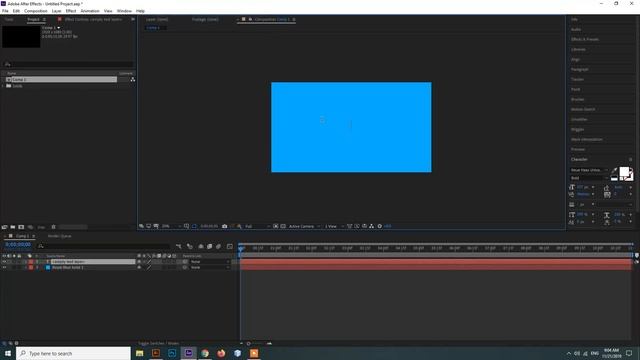
Task: Open parent dropdown for Royal Blue Solid 1
Action: click(209, 267)
